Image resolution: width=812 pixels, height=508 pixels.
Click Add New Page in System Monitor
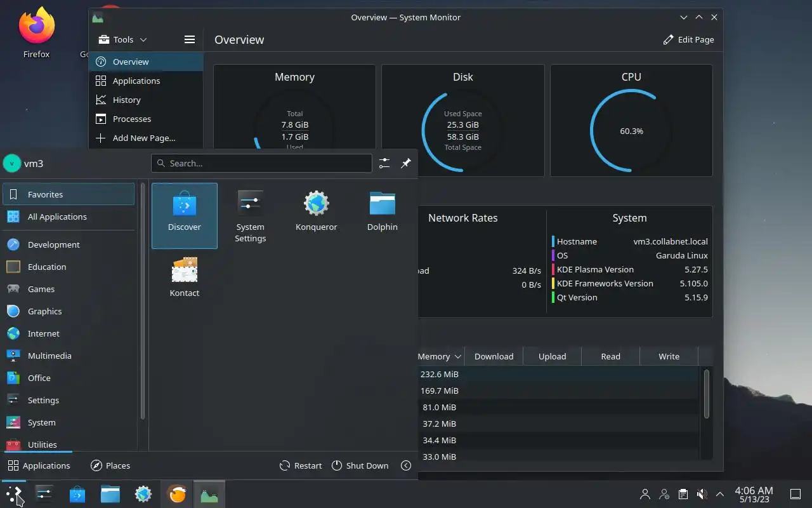tap(146, 138)
